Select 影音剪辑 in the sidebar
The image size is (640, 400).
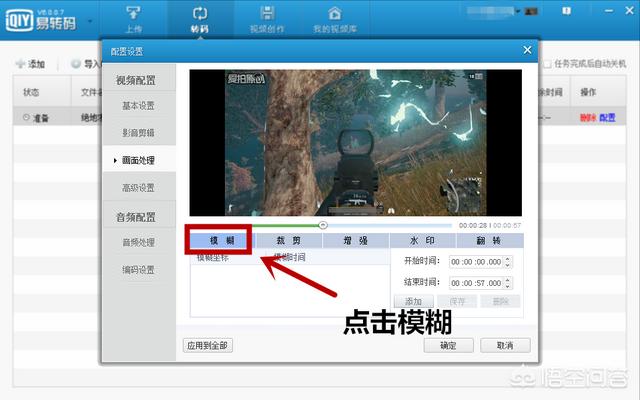click(x=139, y=133)
